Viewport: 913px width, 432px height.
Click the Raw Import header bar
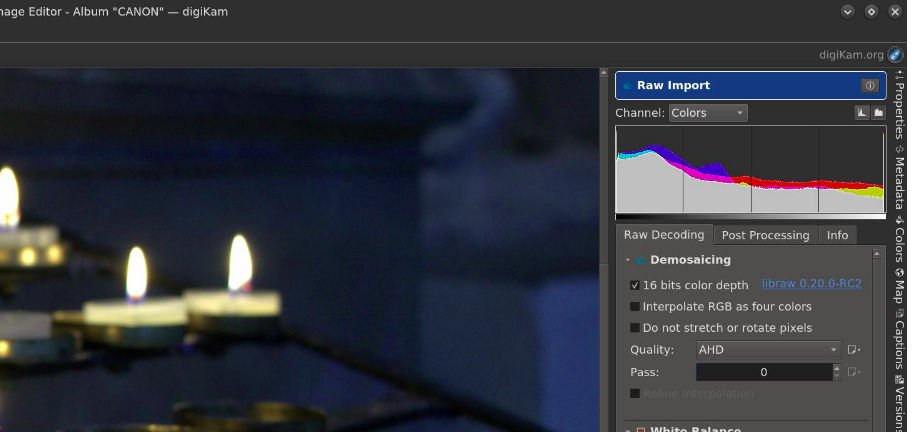point(751,86)
